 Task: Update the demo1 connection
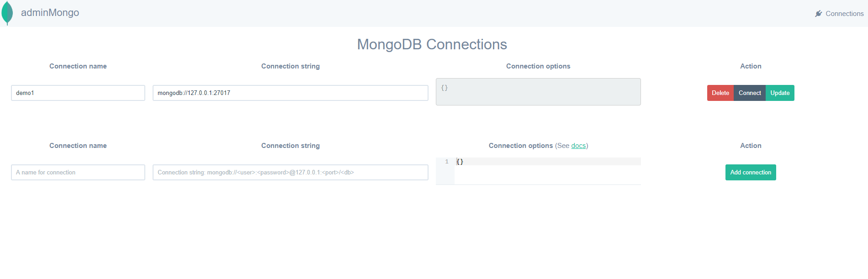coord(780,93)
